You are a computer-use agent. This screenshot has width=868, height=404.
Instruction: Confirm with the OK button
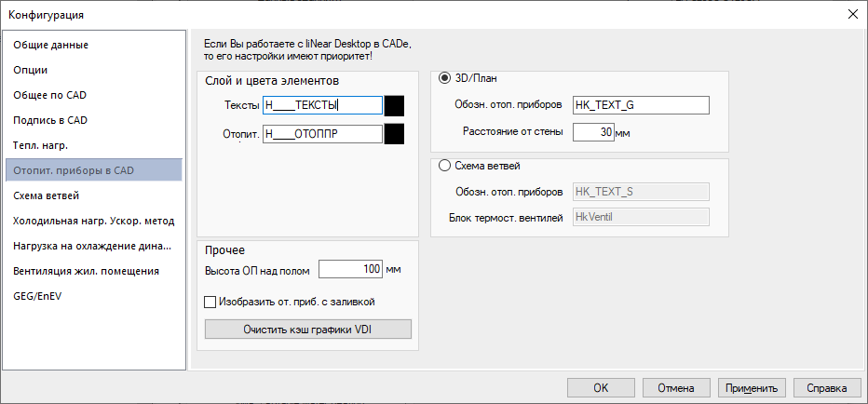click(602, 388)
